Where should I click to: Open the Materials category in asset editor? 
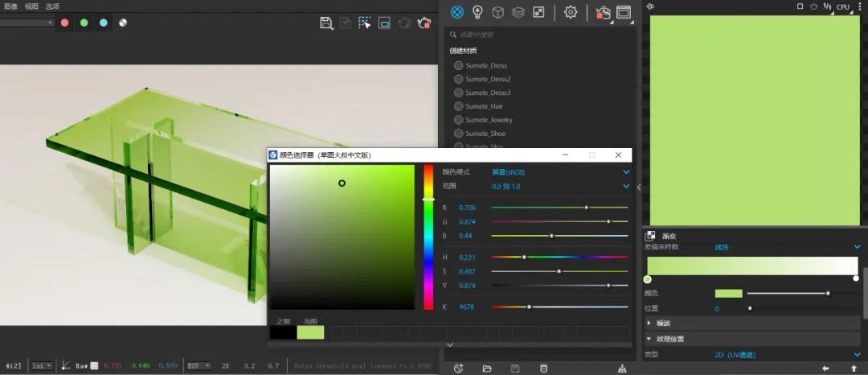coord(457,12)
